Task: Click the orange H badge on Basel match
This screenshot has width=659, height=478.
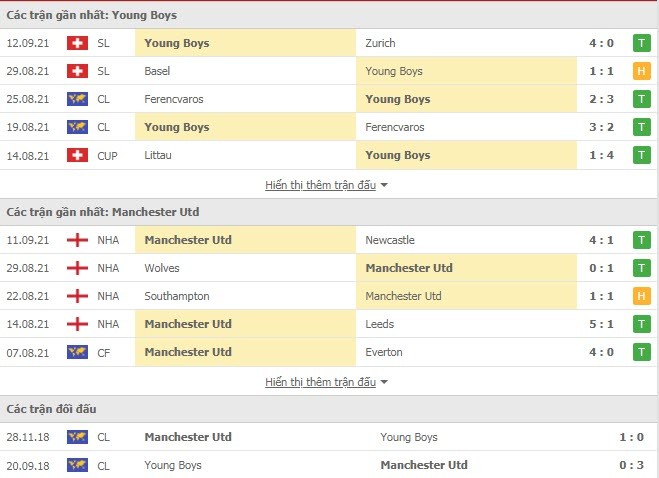Action: [641, 71]
